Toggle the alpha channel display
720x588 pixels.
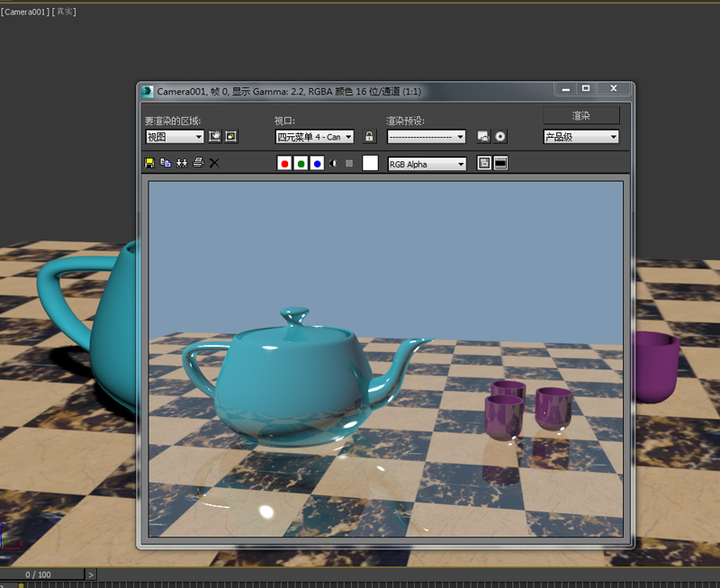pyautogui.click(x=333, y=164)
